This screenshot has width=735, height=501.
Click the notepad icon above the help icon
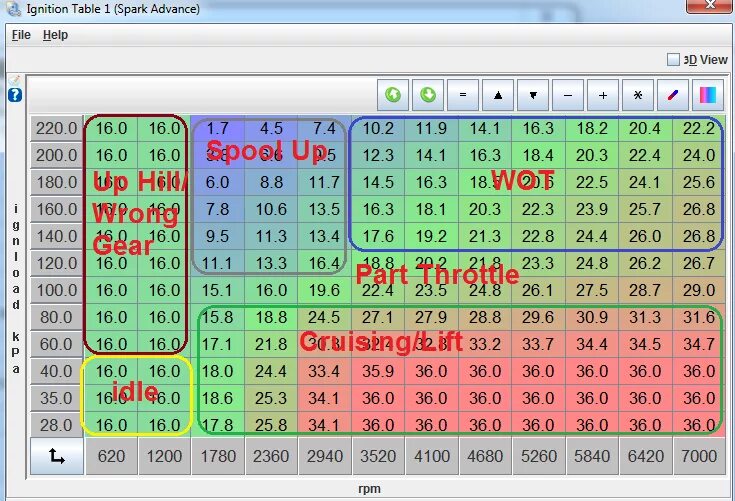[15, 81]
